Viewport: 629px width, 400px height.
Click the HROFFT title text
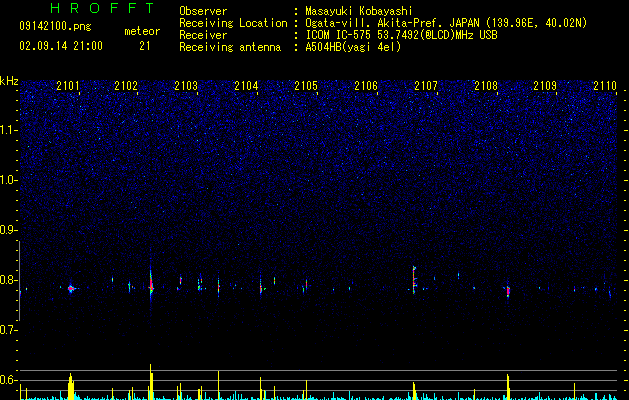103,8
